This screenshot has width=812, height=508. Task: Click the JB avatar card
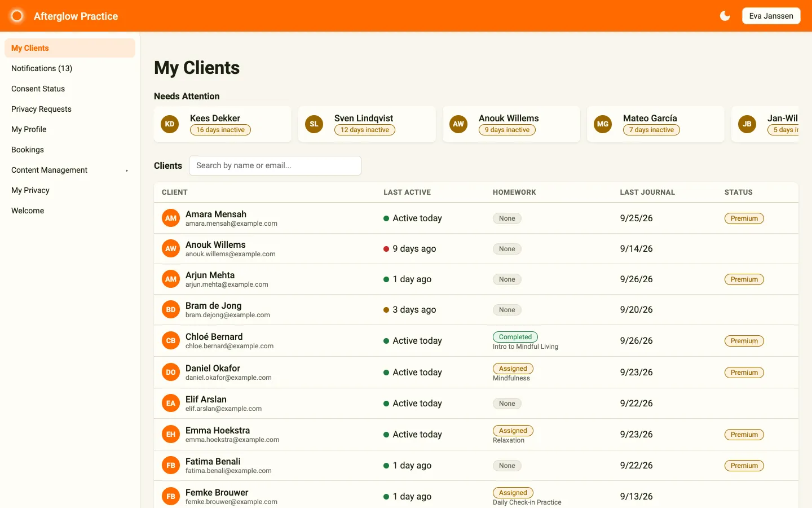[747, 124]
